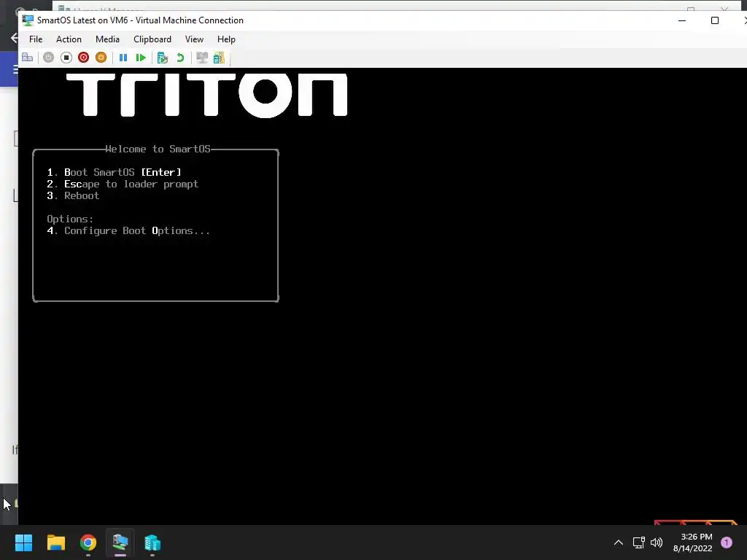The width and height of the screenshot is (747, 560).
Task: Open Hyper-V Manager from the taskbar
Action: pyautogui.click(x=152, y=542)
